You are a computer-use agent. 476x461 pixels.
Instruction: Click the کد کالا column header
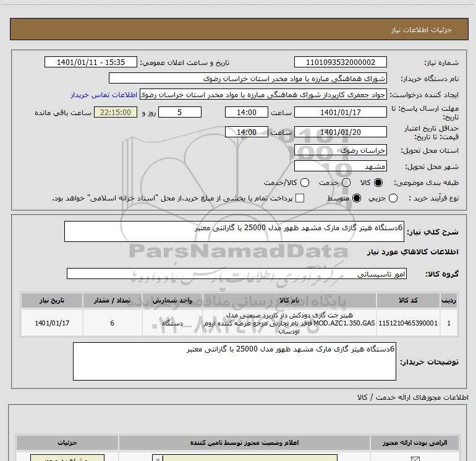[408, 300]
